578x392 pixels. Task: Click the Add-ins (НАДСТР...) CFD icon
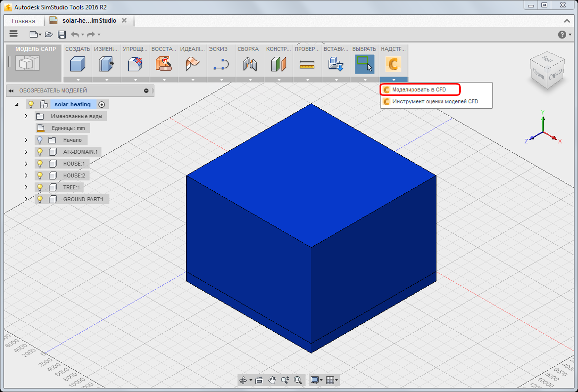coord(393,64)
